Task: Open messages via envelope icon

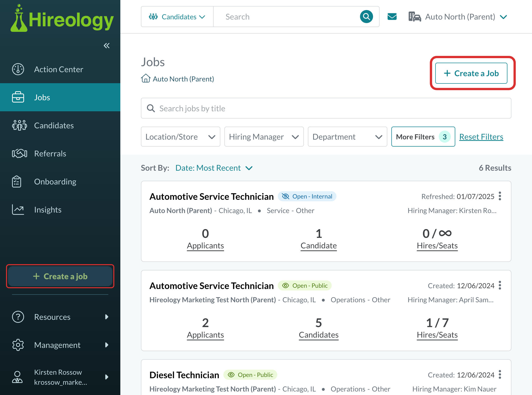Action: pos(392,17)
